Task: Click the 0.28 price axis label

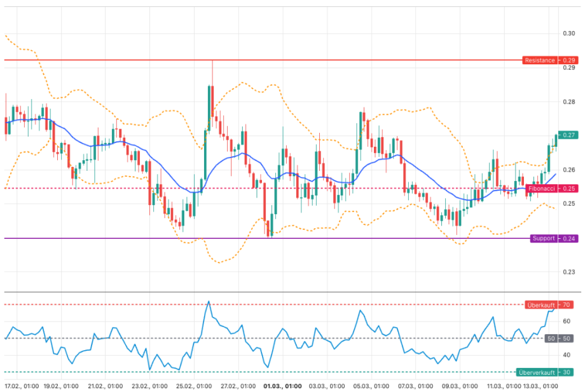Action: point(568,102)
